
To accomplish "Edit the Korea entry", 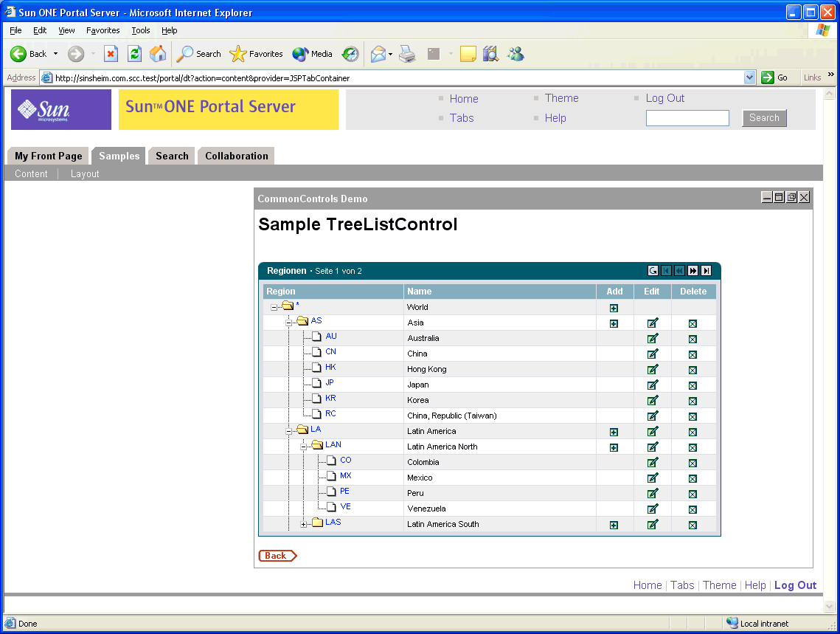I will [653, 400].
